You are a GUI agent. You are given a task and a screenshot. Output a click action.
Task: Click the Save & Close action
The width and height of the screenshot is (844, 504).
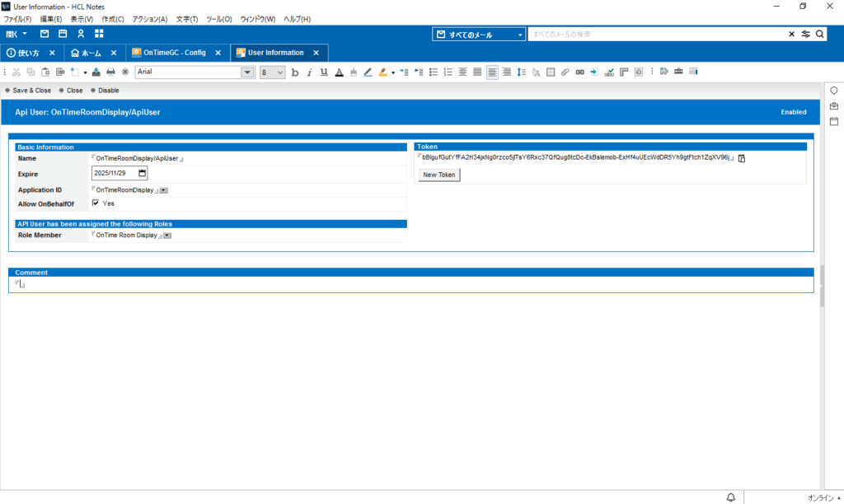coord(31,91)
